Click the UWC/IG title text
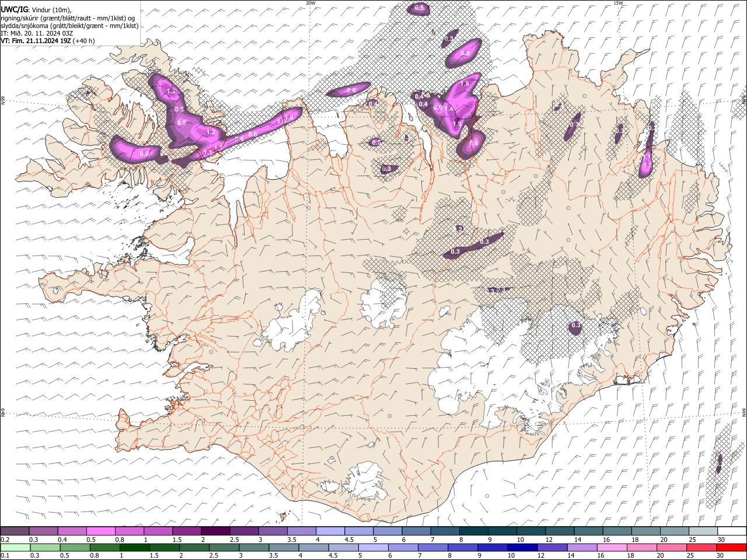 tap(14, 9)
